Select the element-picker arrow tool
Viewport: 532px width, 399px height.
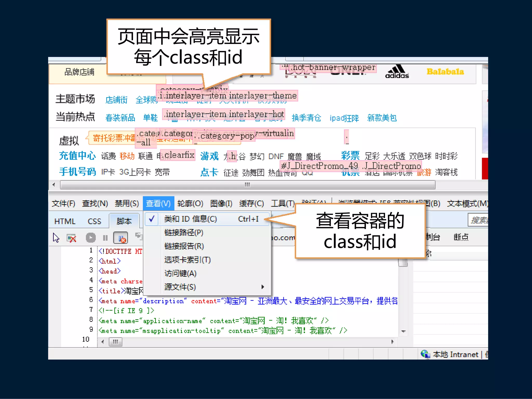[56, 238]
